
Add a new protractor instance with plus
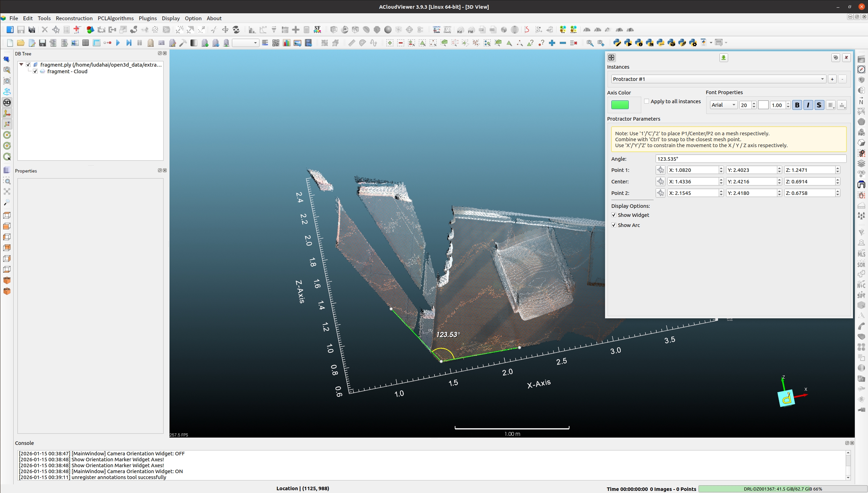(832, 79)
